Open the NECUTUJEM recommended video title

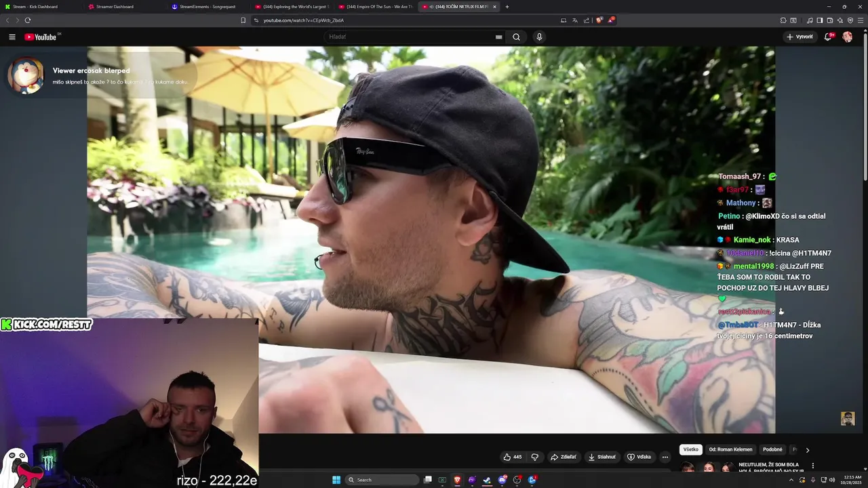(772, 467)
